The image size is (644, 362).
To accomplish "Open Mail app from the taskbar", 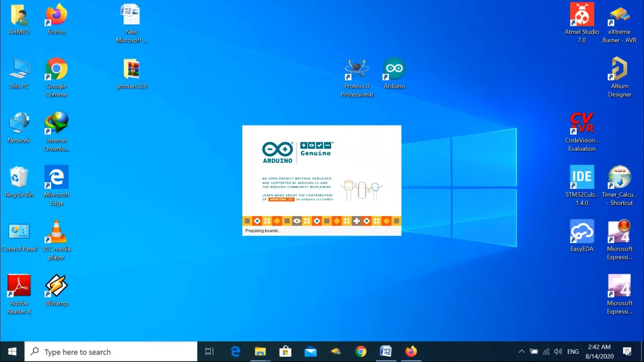I will (x=310, y=352).
